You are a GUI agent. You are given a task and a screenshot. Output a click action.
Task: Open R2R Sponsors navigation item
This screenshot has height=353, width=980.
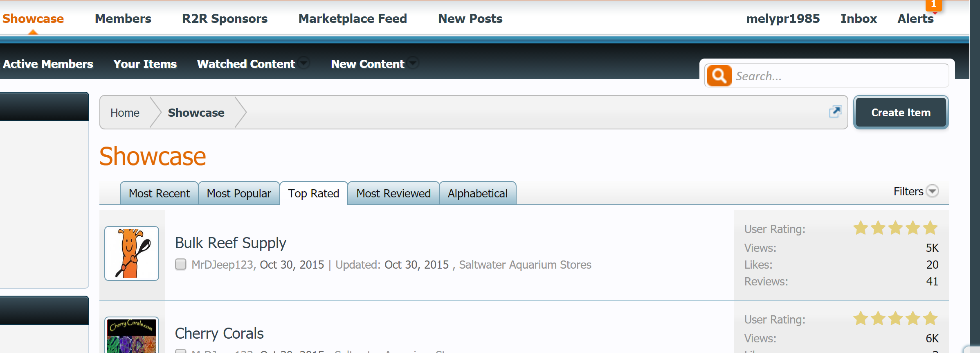[225, 18]
